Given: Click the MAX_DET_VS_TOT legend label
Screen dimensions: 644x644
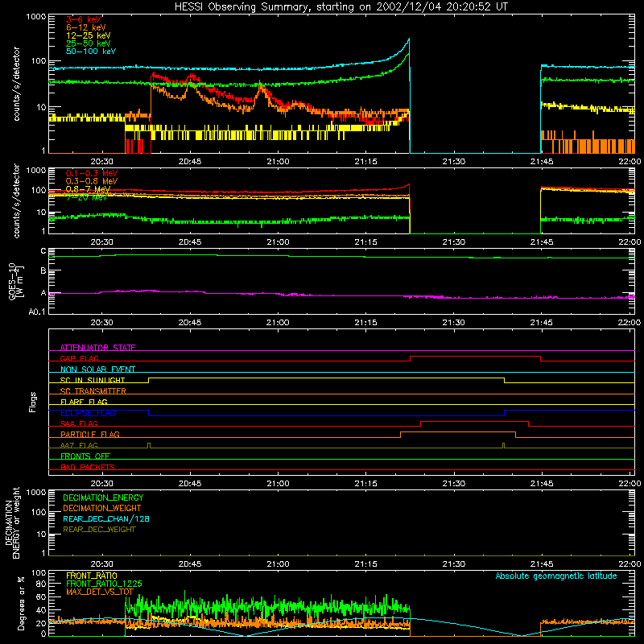Looking at the screenshot, I should tap(100, 592).
